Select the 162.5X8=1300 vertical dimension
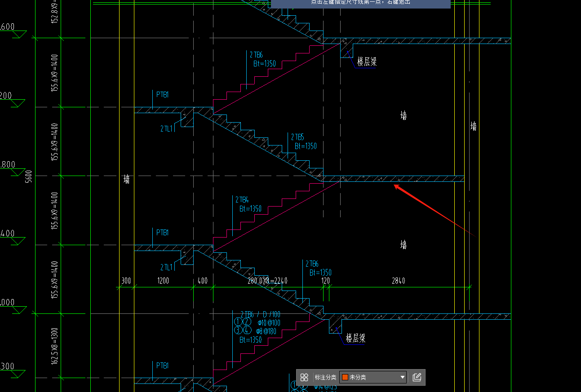The width and height of the screenshot is (581, 392). point(54,346)
